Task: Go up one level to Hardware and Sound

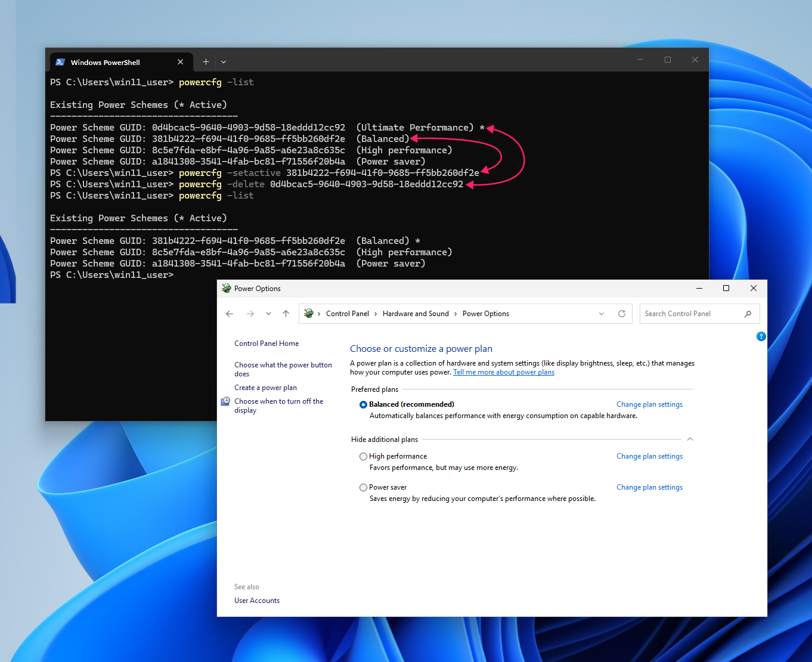Action: [x=286, y=314]
